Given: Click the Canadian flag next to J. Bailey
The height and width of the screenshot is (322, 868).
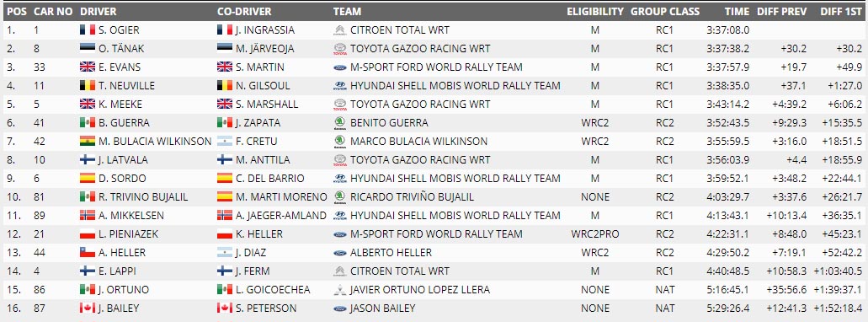Looking at the screenshot, I should click(x=88, y=309).
